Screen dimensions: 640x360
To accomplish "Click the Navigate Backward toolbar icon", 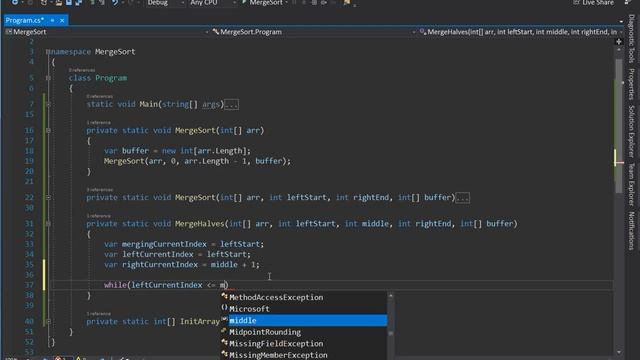I will click(15, 2).
